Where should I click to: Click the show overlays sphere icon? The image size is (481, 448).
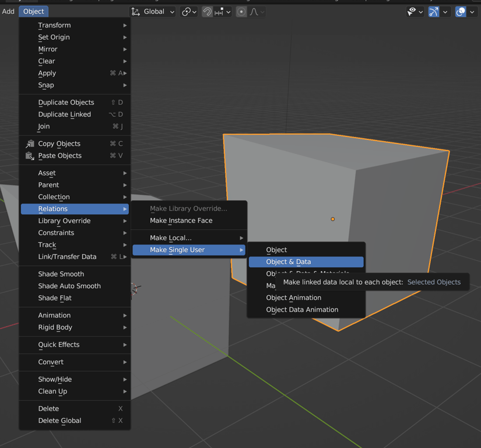tap(461, 12)
